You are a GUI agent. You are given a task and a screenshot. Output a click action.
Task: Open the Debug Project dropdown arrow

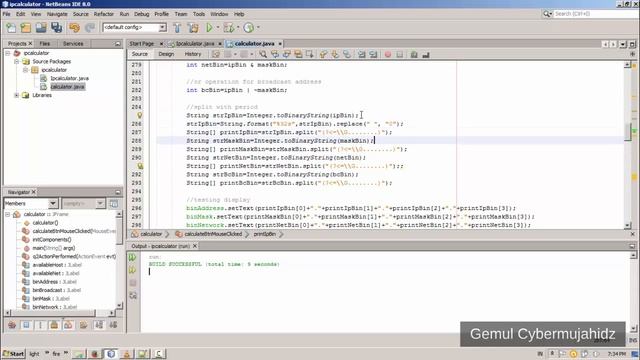click(x=238, y=27)
